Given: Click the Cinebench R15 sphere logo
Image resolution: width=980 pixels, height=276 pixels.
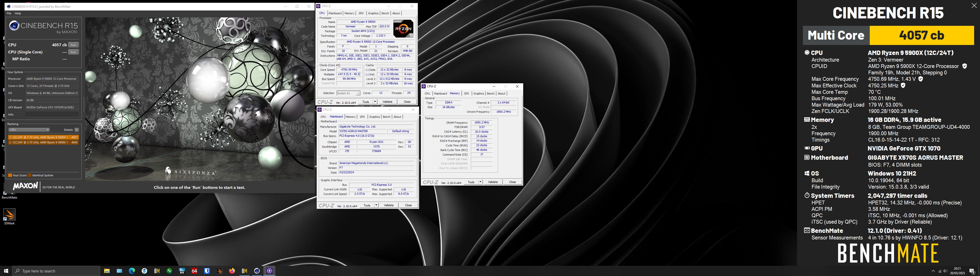Looking at the screenshot, I should (14, 26).
